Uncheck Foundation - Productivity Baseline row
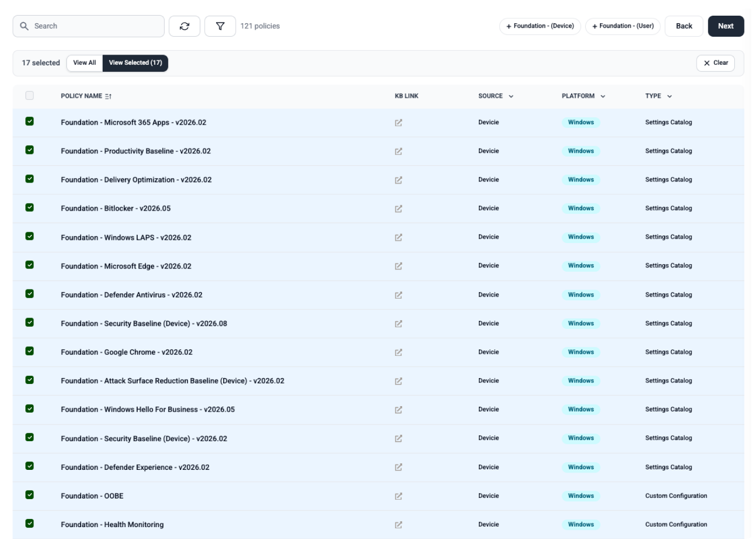 click(x=30, y=150)
